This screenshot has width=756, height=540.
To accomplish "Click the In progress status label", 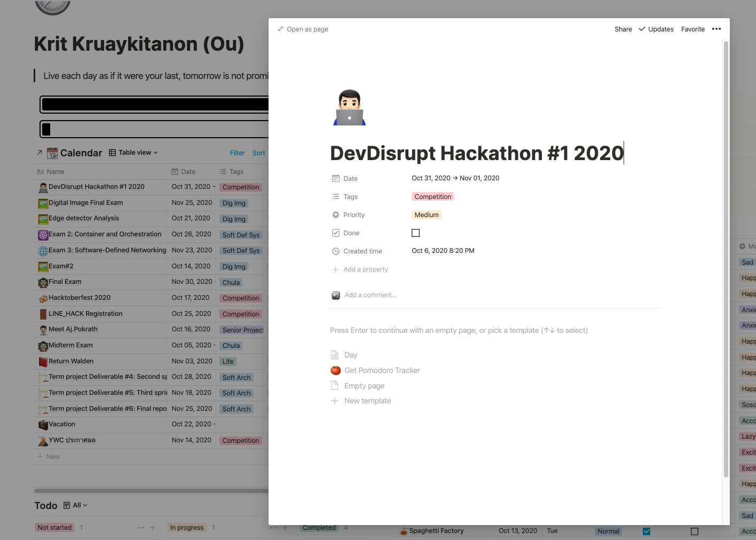I will click(x=187, y=528).
